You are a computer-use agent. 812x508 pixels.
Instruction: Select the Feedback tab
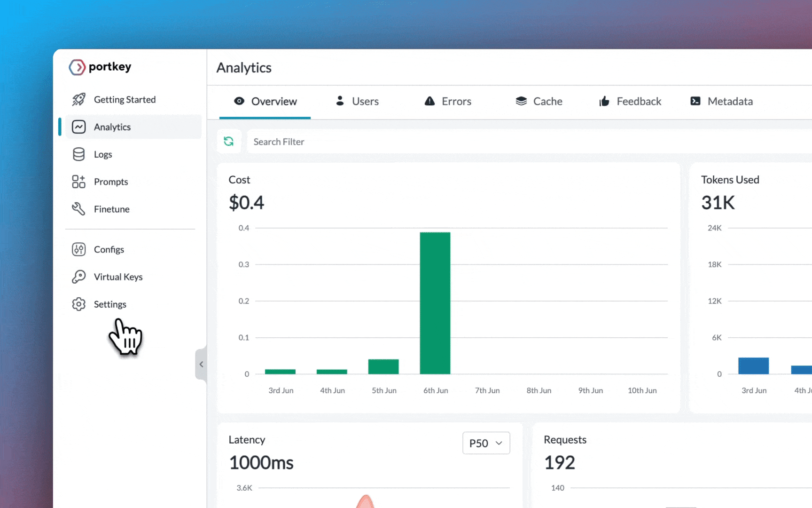pos(630,102)
